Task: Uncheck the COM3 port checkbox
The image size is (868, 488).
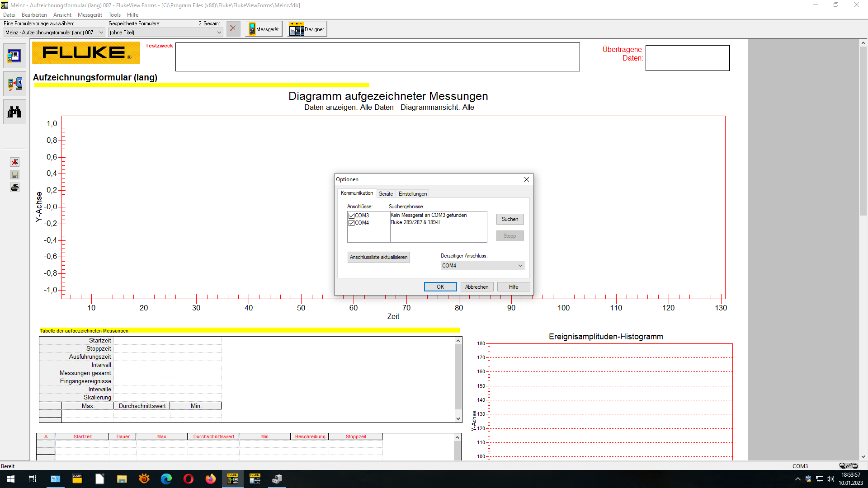Action: tap(351, 216)
